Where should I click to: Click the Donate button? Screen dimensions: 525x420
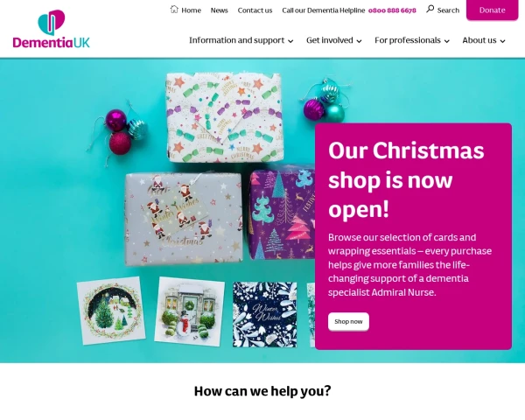click(492, 10)
